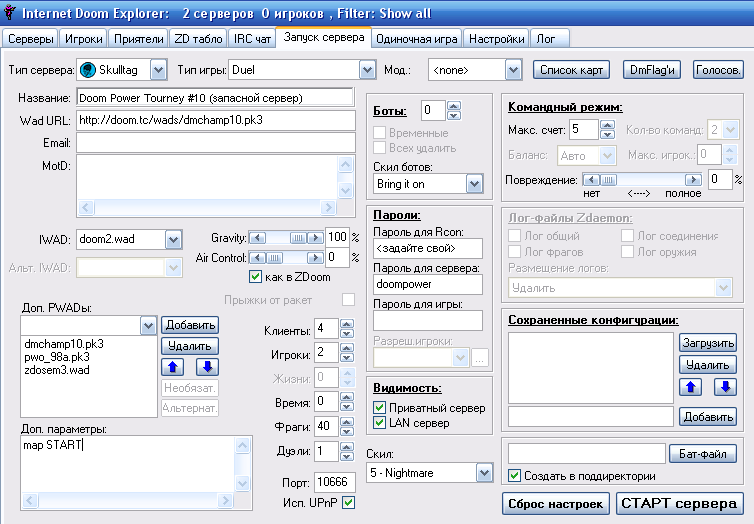Click blue down arrow under PWAD list buttons
Viewport: 754px width, 524px height.
[x=204, y=367]
